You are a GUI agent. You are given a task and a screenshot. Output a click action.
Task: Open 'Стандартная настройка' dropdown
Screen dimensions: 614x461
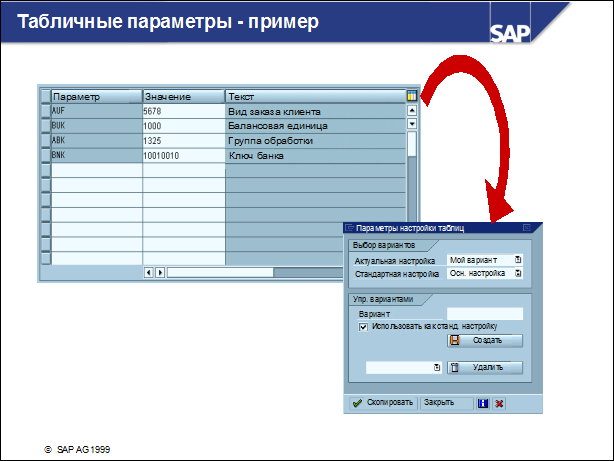[x=518, y=272]
